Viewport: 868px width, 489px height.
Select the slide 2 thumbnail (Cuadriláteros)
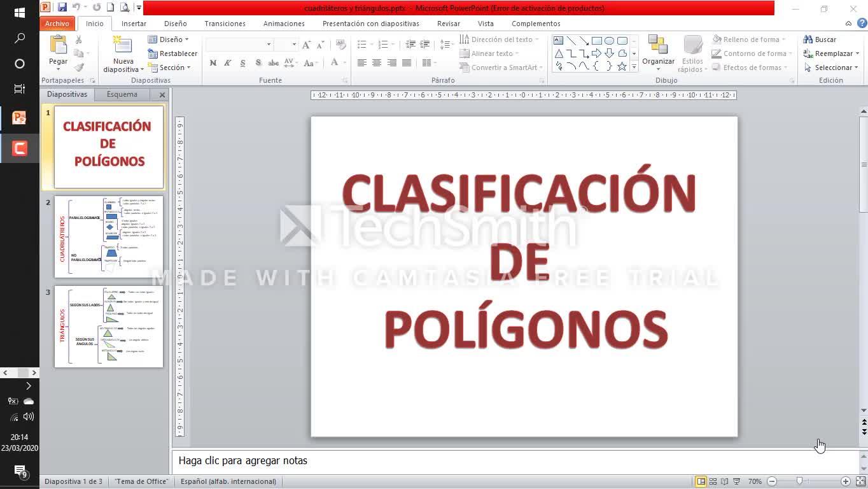tap(109, 236)
